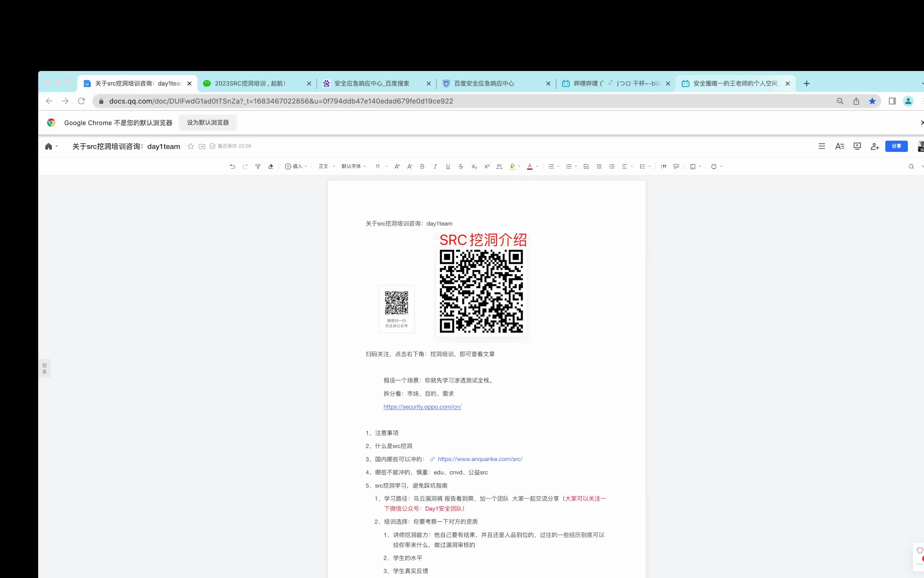The image size is (924, 578).
Task: Bookmark star in address bar
Action: point(872,101)
